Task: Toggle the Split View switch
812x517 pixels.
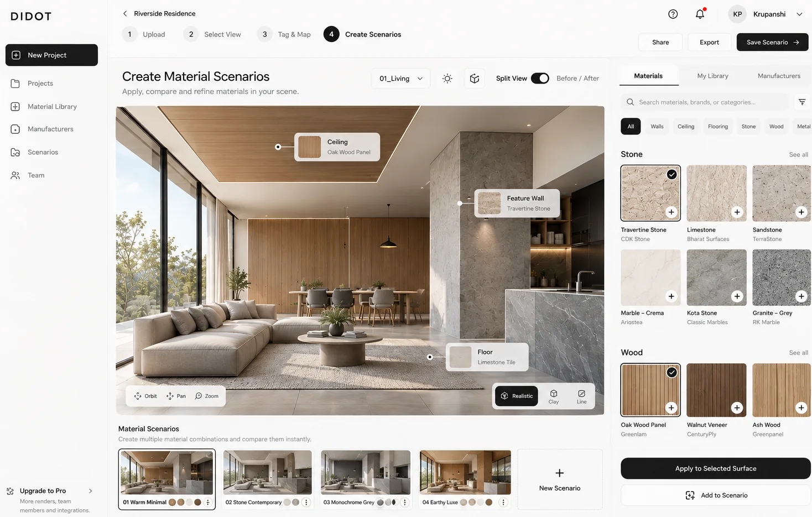Action: [x=540, y=79]
